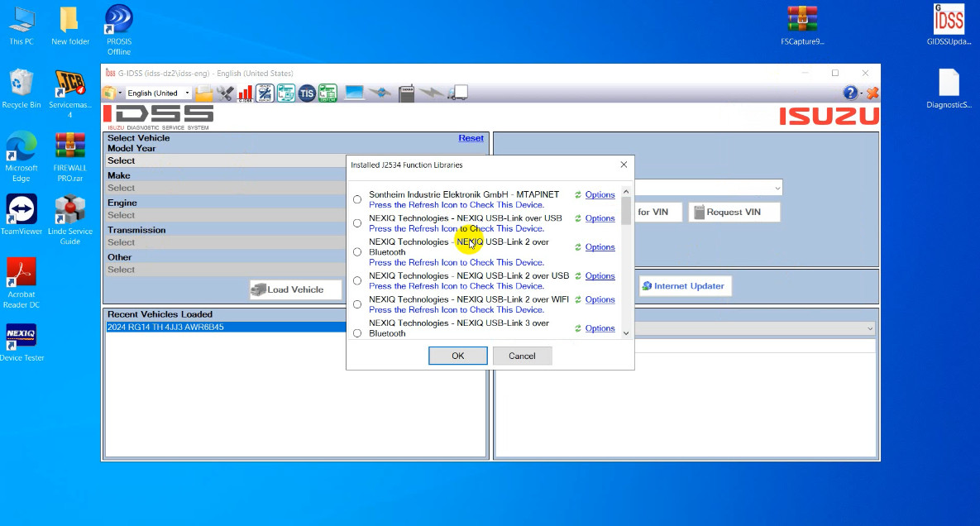Open the dropdown below Internet Updater
Image resolution: width=980 pixels, height=526 pixels.
pyautogui.click(x=754, y=328)
